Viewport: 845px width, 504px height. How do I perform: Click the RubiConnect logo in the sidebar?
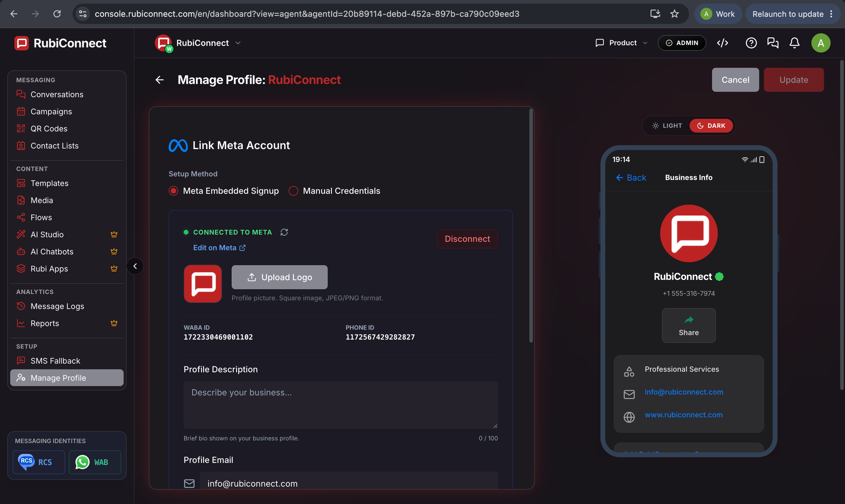pyautogui.click(x=60, y=43)
